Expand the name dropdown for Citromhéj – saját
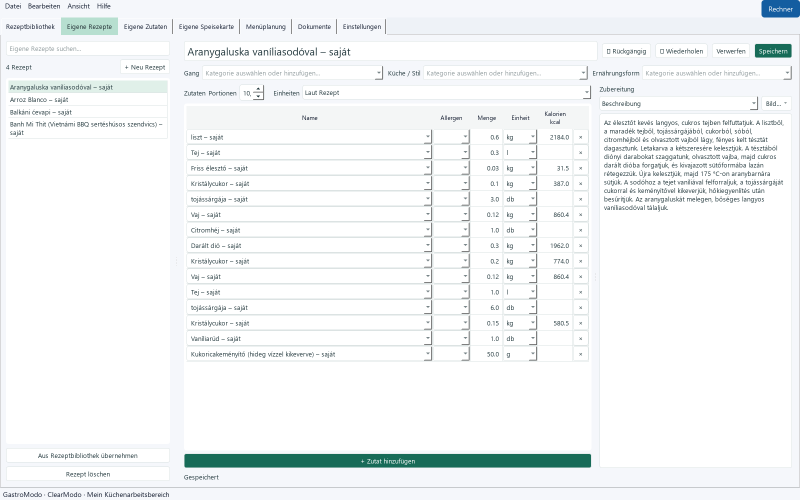This screenshot has height=500, width=800. click(428, 230)
